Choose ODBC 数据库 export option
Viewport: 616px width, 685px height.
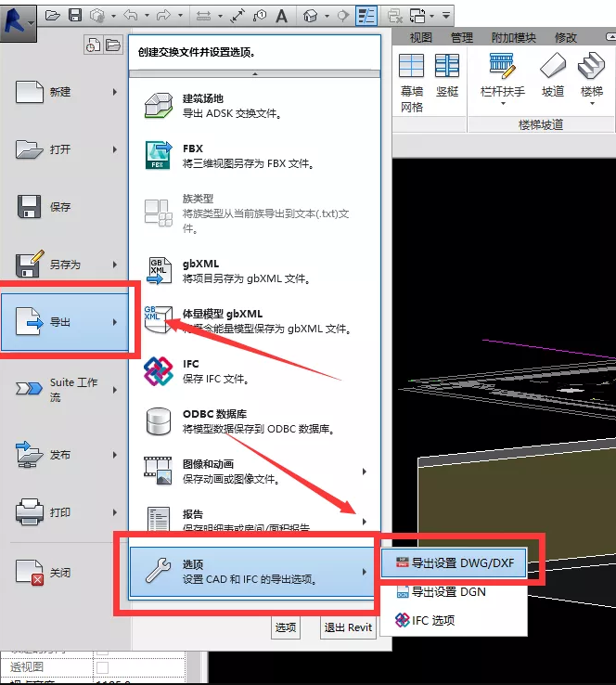click(254, 421)
